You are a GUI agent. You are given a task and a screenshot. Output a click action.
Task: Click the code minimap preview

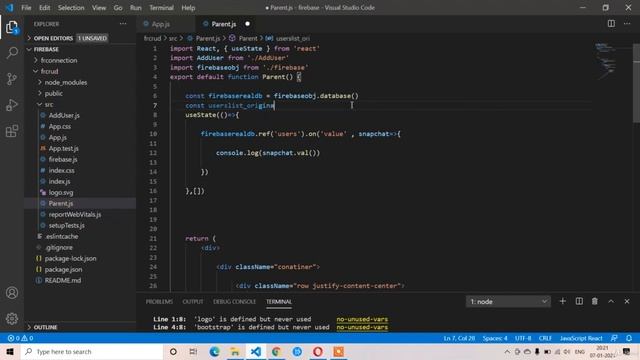click(606, 61)
